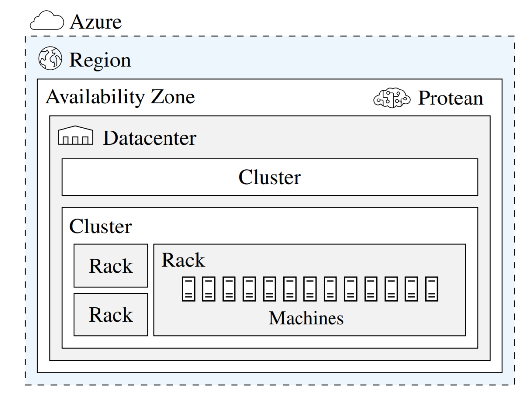Click the Region globe icon
This screenshot has width=532, height=394.
pyautogui.click(x=50, y=59)
